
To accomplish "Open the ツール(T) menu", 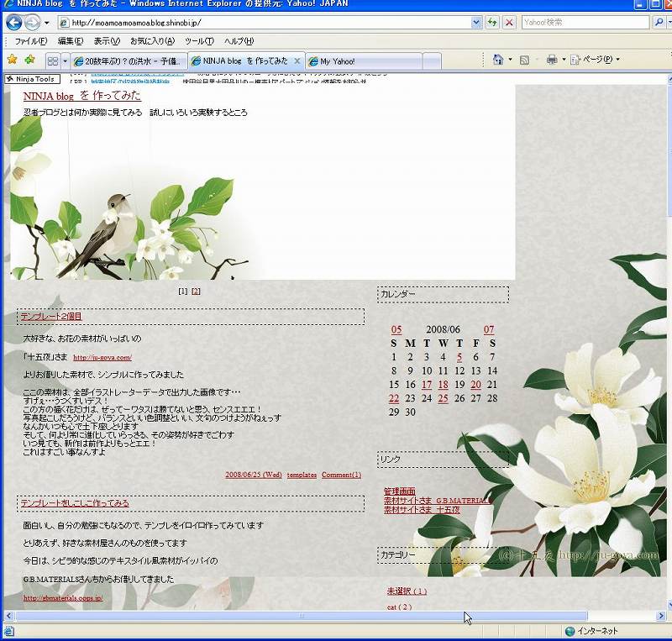I will (x=199, y=41).
